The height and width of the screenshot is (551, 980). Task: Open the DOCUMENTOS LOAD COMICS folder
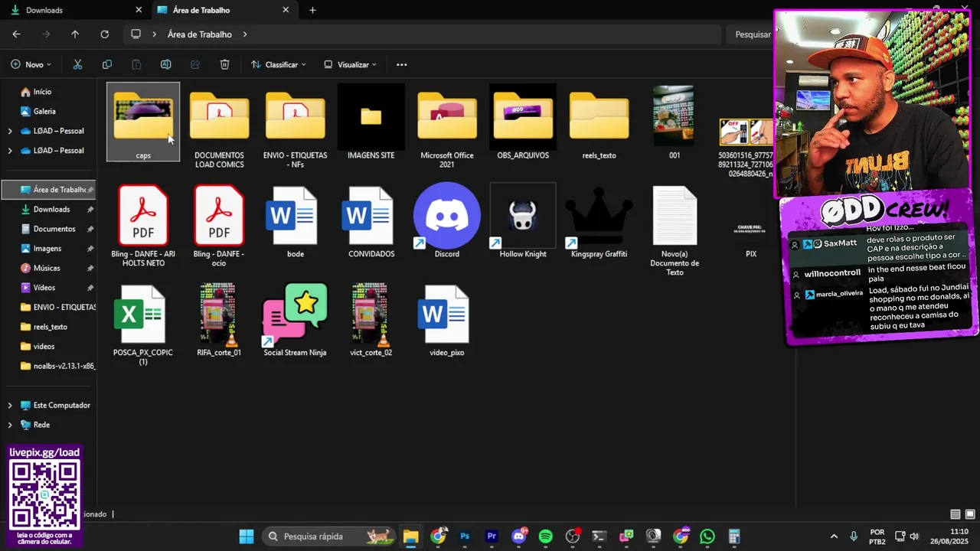click(x=219, y=127)
